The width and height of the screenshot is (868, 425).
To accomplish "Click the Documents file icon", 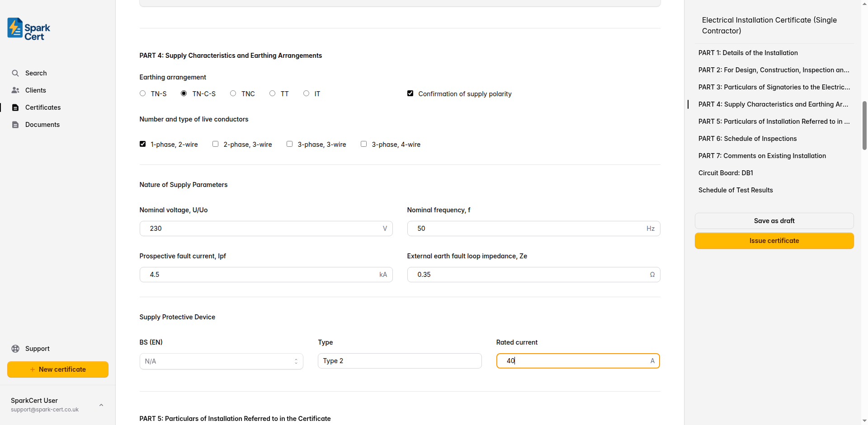I will (15, 125).
